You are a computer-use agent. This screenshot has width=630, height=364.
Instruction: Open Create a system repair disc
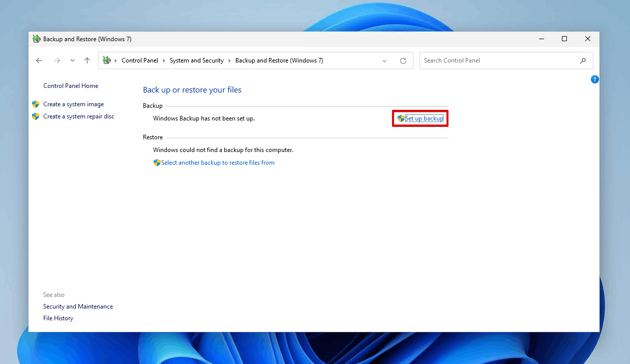(x=79, y=116)
